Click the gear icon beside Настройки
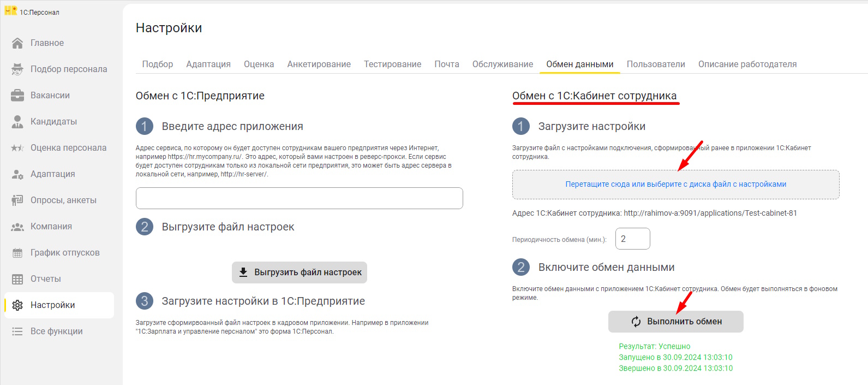The width and height of the screenshot is (868, 385). [x=17, y=305]
